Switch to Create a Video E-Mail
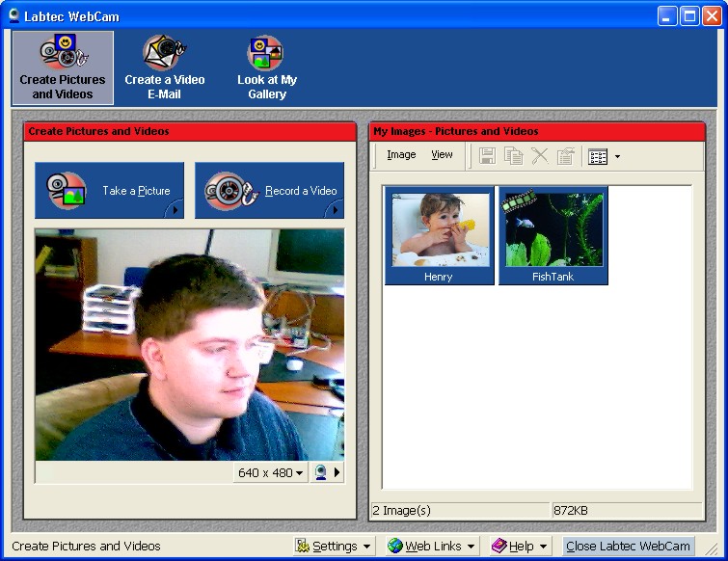 click(164, 67)
